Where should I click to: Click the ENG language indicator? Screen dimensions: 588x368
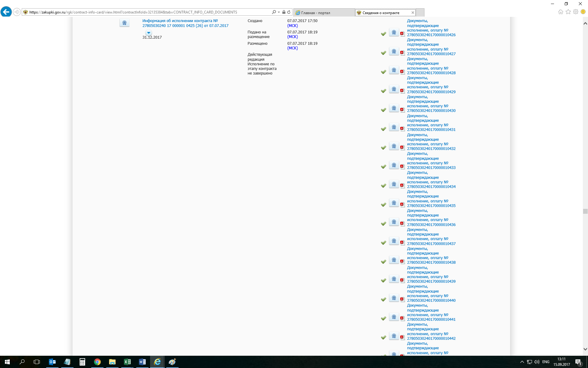(x=546, y=362)
